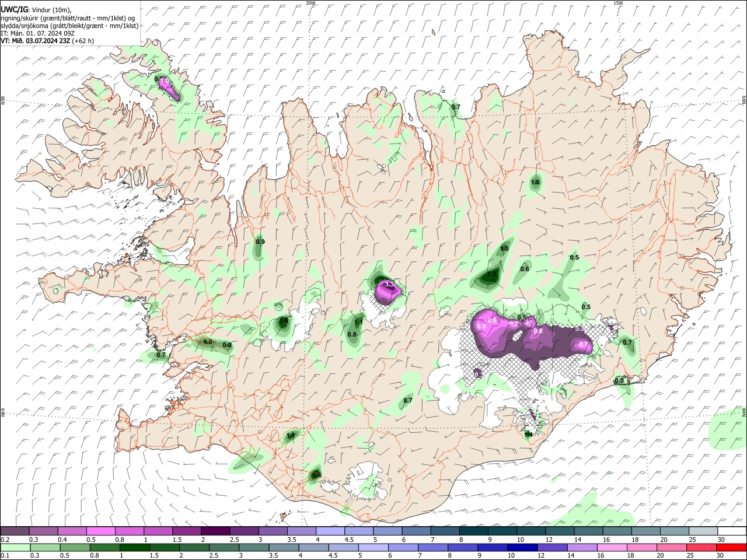Screen dimensions: 747x560
Task: Select the lower legend swatch labeled 25
Action: [703, 548]
